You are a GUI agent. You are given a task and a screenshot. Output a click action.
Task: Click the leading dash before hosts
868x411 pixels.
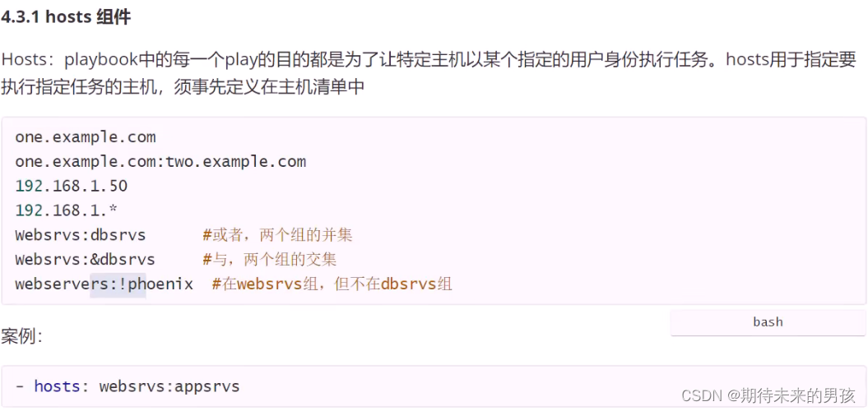click(20, 386)
